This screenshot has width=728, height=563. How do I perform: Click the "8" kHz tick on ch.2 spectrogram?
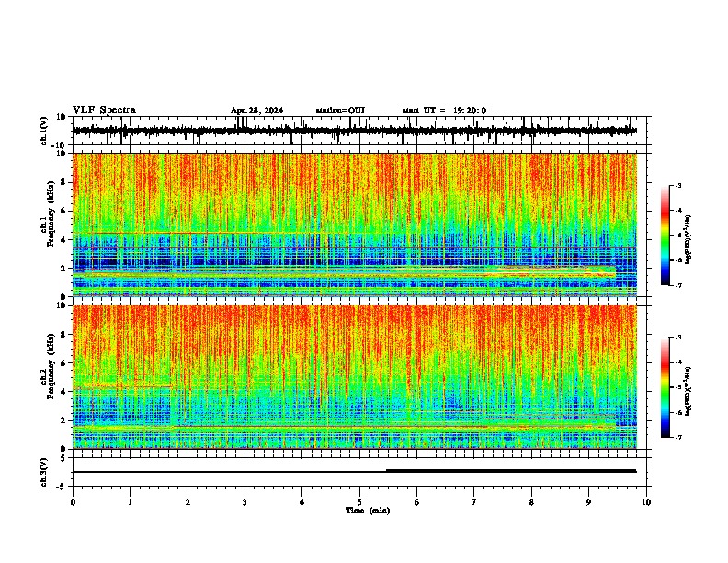pos(63,335)
